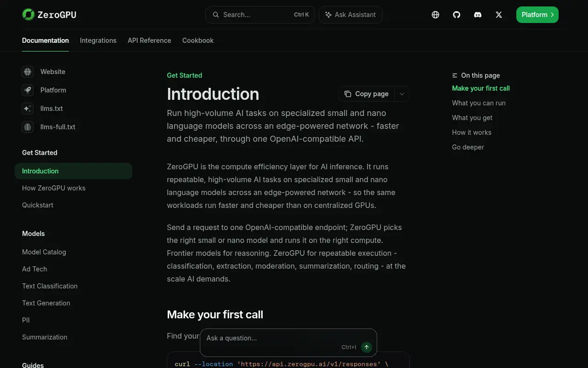Switch to the Integrations tab
The height and width of the screenshot is (368, 588).
pyautogui.click(x=98, y=40)
